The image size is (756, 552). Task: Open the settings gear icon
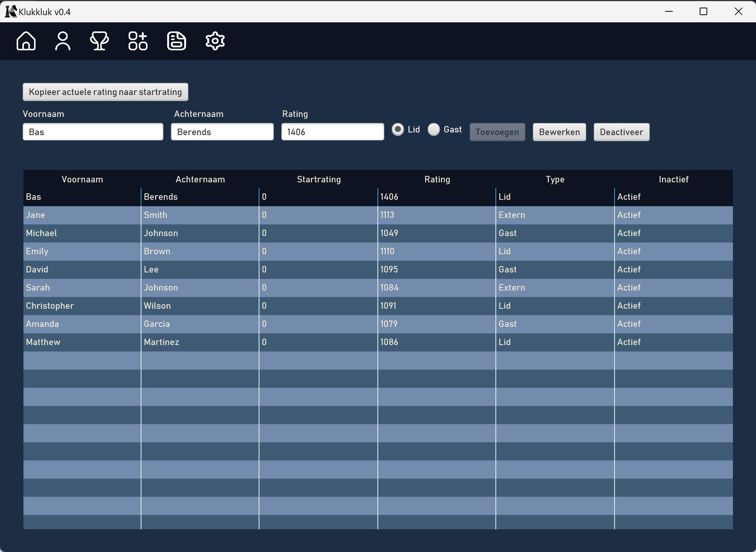215,41
